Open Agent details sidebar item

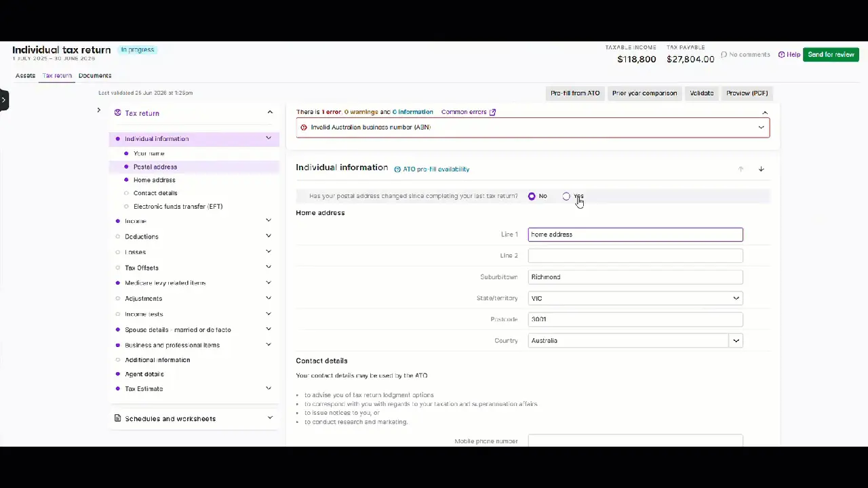pyautogui.click(x=144, y=374)
